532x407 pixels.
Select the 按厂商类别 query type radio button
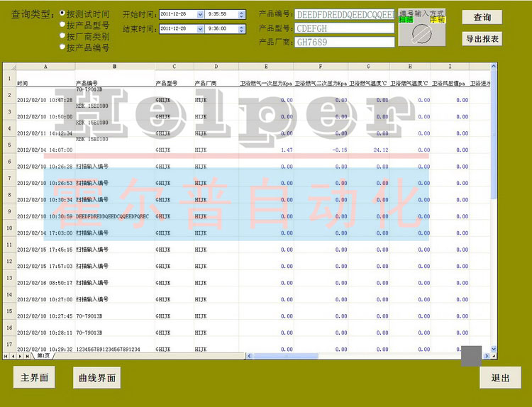[62, 35]
